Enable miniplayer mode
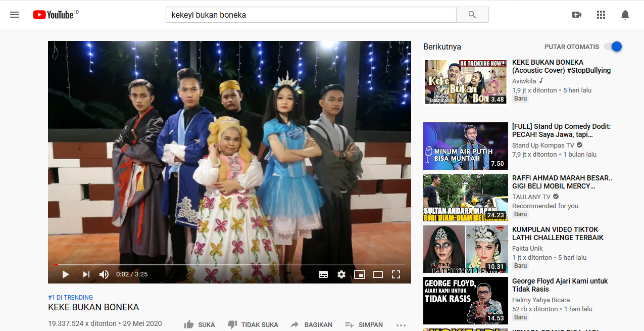Viewport: 644px width, 331px height. click(360, 274)
